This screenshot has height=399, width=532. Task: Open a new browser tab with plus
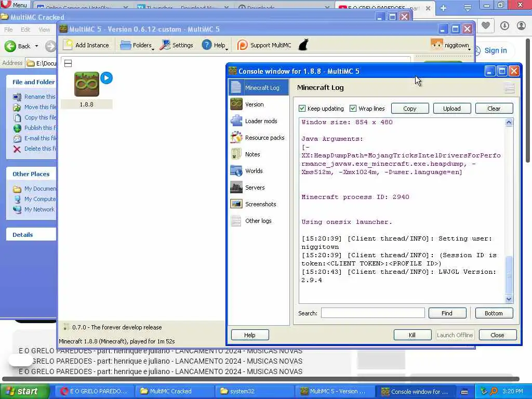(x=443, y=8)
